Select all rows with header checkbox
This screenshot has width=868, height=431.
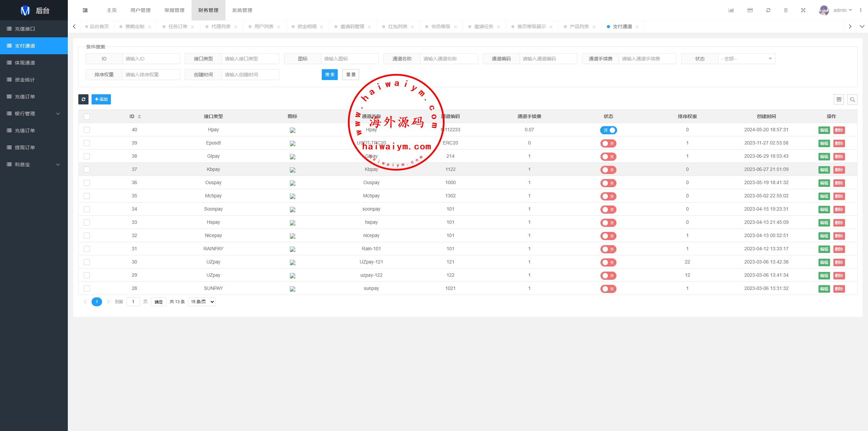[x=87, y=117]
